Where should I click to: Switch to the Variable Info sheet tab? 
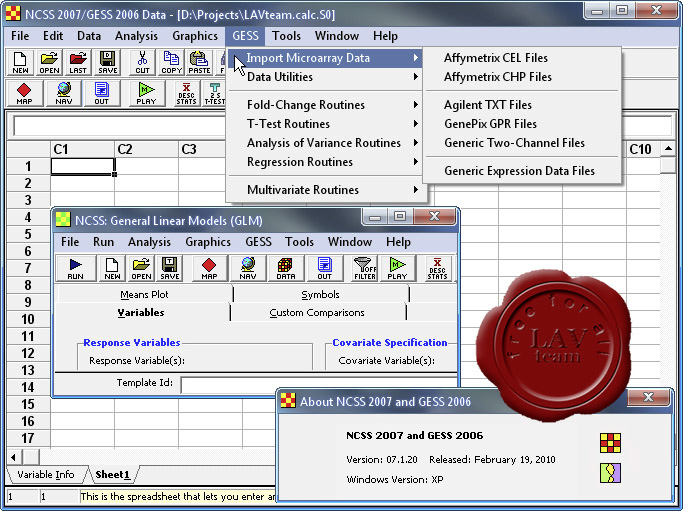pyautogui.click(x=46, y=474)
